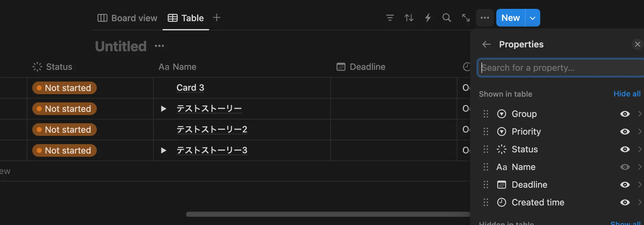The image size is (644, 225).
Task: Select the Table view tab
Action: (x=186, y=18)
